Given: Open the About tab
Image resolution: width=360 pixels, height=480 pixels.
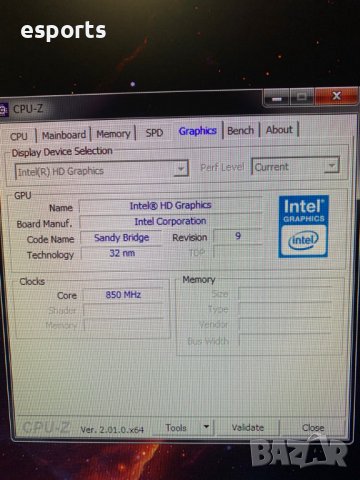Looking at the screenshot, I should tap(279, 130).
